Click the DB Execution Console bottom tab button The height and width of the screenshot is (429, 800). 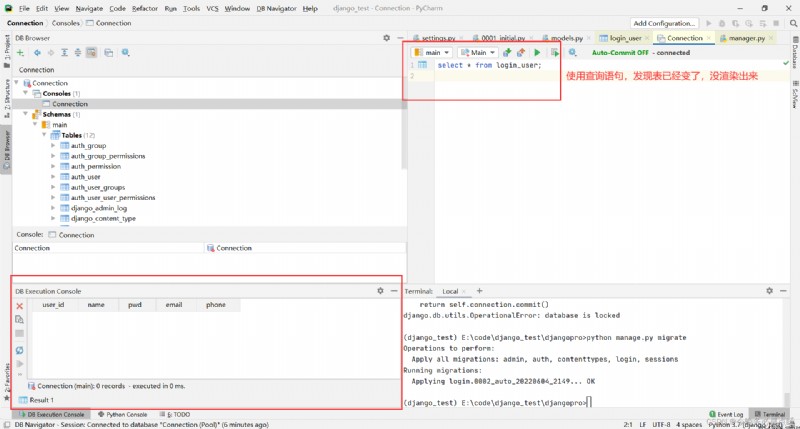52,415
